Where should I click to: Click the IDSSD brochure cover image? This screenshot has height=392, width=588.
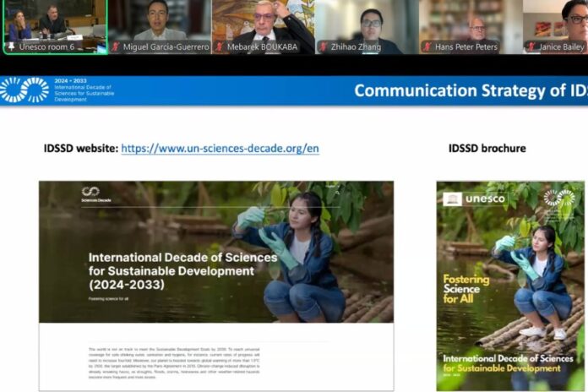pos(510,286)
